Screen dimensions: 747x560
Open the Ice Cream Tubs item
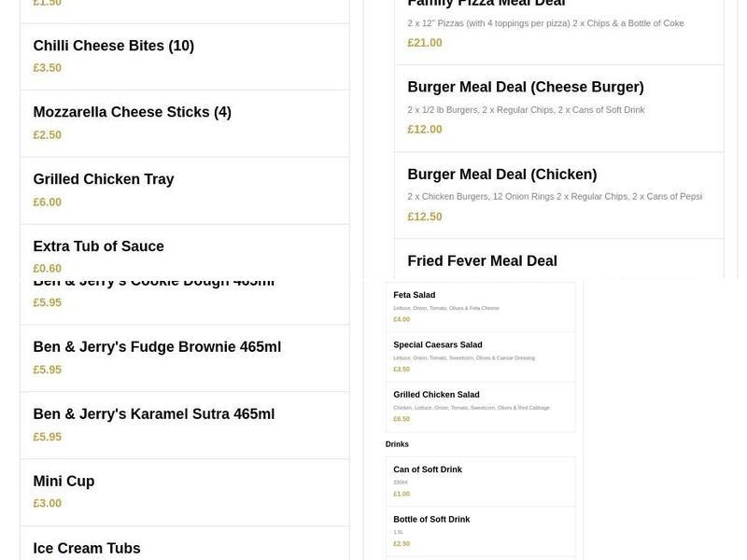(x=86, y=548)
